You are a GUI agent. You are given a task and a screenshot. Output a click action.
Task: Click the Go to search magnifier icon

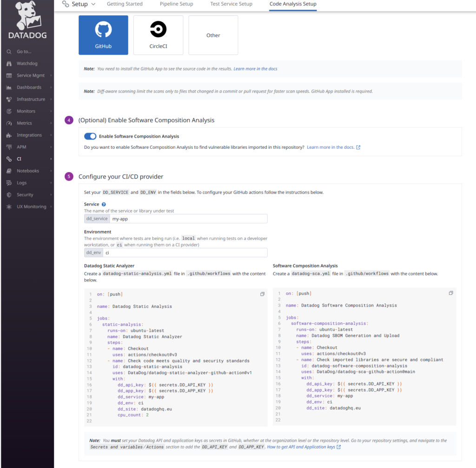[x=9, y=52]
